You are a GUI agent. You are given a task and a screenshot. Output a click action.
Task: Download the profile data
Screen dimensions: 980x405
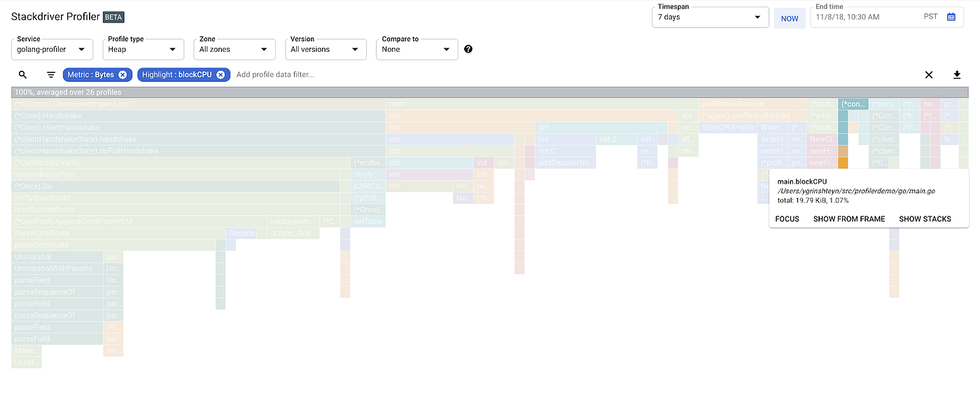[x=957, y=74]
